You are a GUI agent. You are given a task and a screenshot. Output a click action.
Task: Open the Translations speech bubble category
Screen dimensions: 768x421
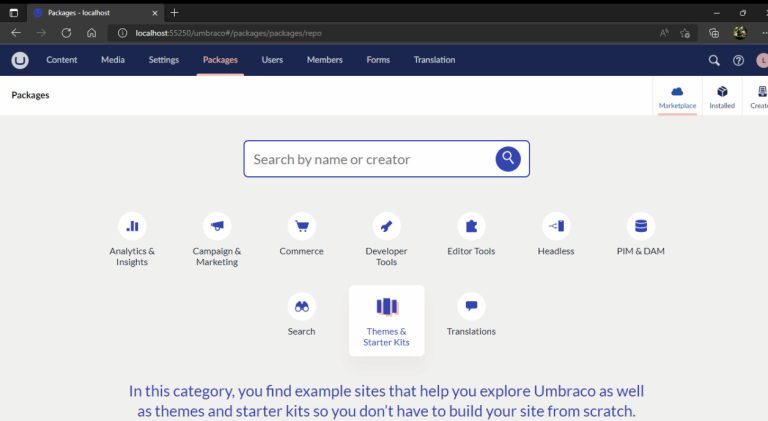click(471, 307)
